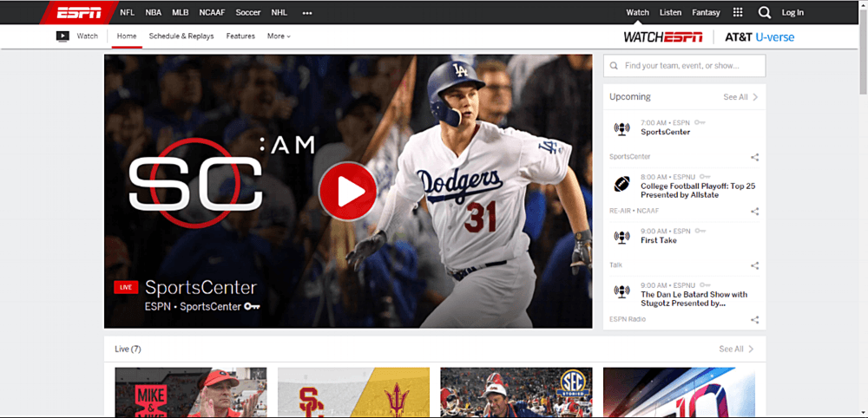The height and width of the screenshot is (418, 868).
Task: Expand the More dropdown in sub-navigation
Action: pyautogui.click(x=279, y=36)
